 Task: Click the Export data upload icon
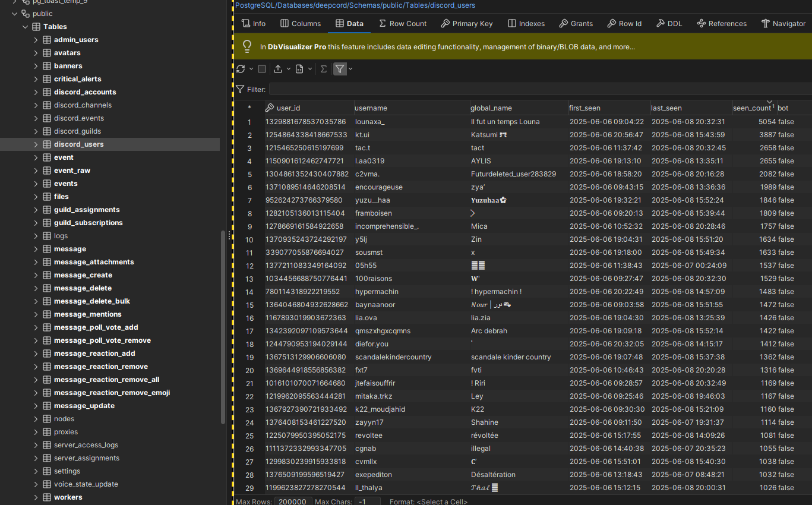pos(278,69)
